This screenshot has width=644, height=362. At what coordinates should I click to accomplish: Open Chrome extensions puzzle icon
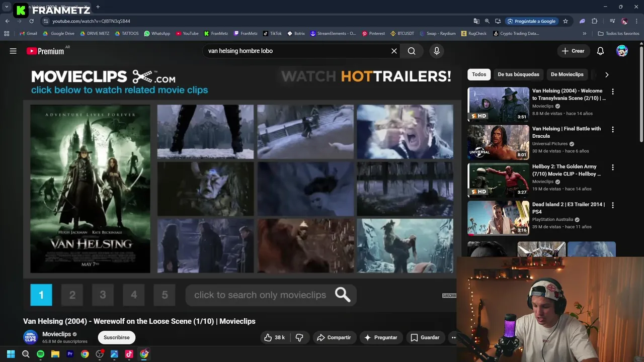click(x=595, y=21)
